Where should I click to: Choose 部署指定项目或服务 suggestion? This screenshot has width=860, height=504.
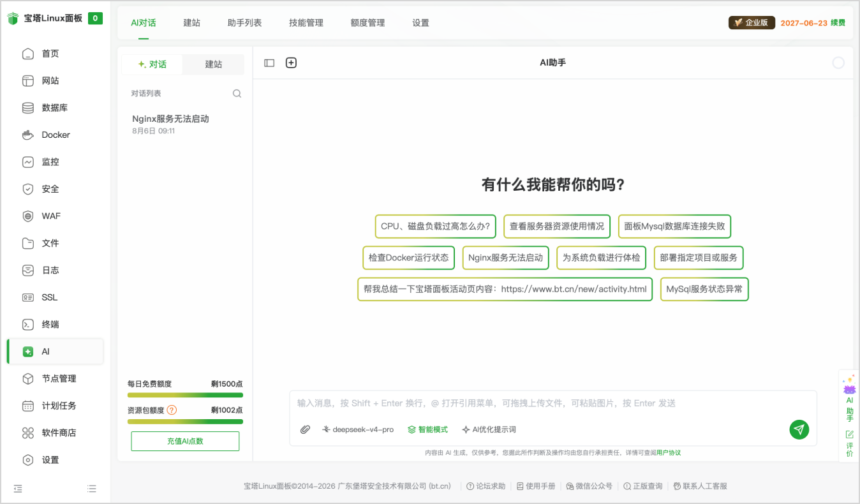[699, 258]
